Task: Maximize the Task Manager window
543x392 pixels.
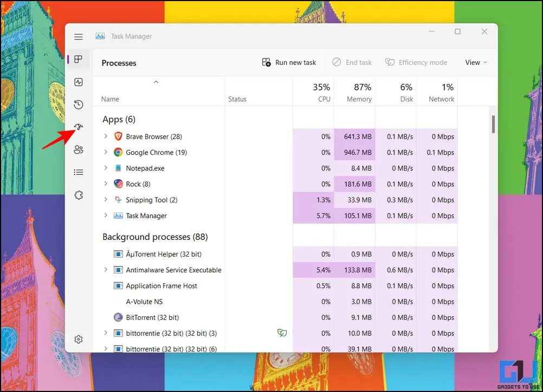Action: pos(457,31)
